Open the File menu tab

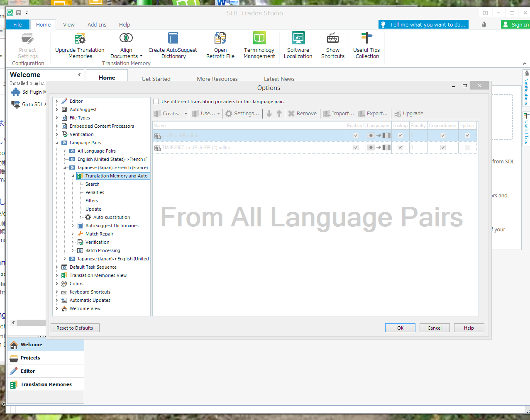[17, 24]
